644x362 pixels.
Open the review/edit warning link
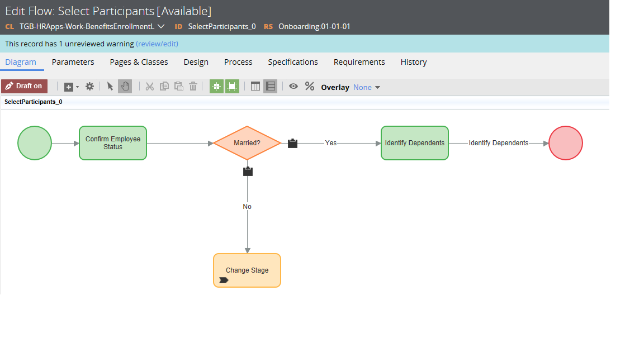pos(157,44)
